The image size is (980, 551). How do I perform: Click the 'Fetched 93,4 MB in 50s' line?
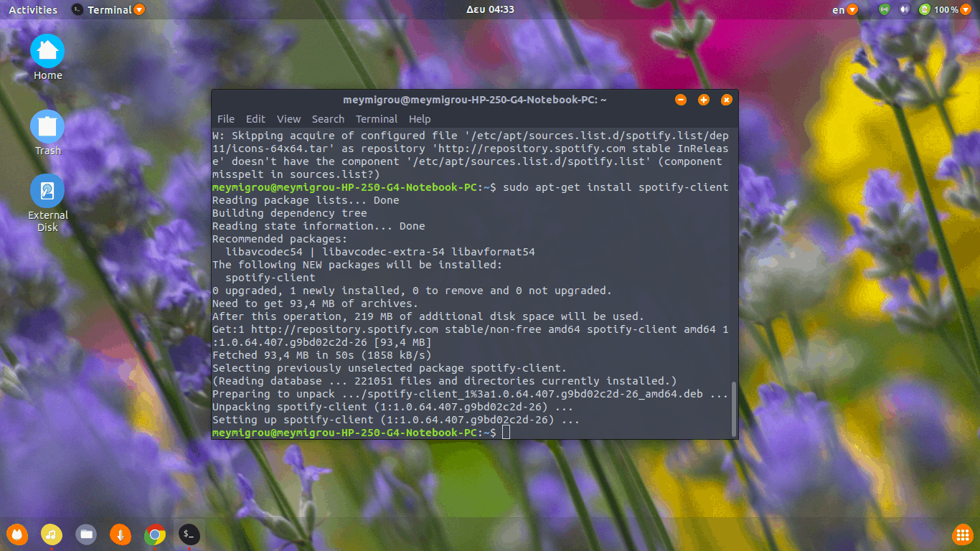322,355
